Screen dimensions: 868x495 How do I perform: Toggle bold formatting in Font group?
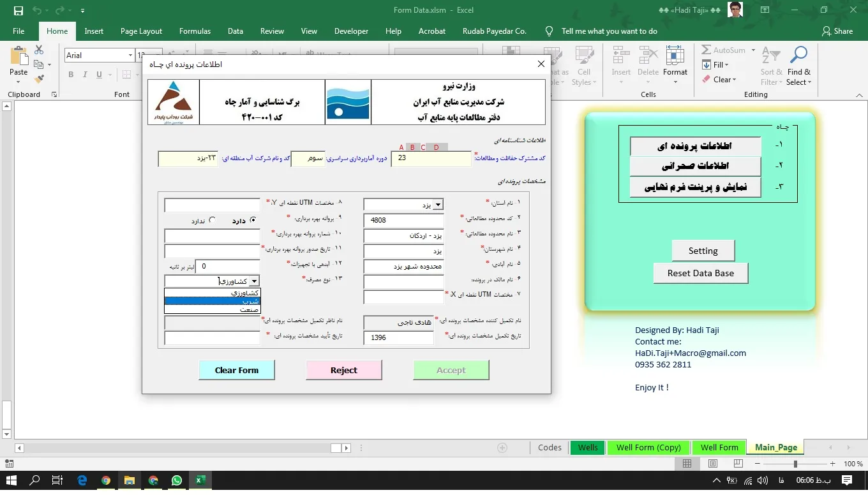coord(71,75)
